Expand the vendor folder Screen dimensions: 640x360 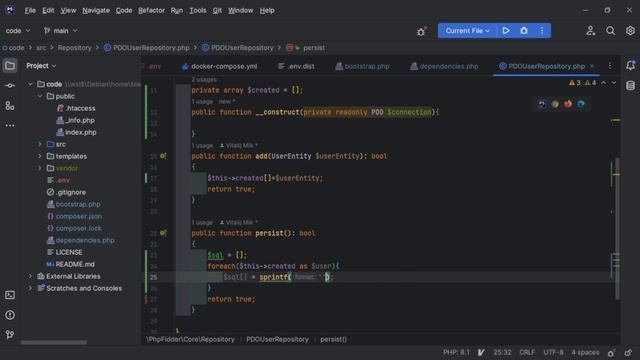[x=40, y=168]
